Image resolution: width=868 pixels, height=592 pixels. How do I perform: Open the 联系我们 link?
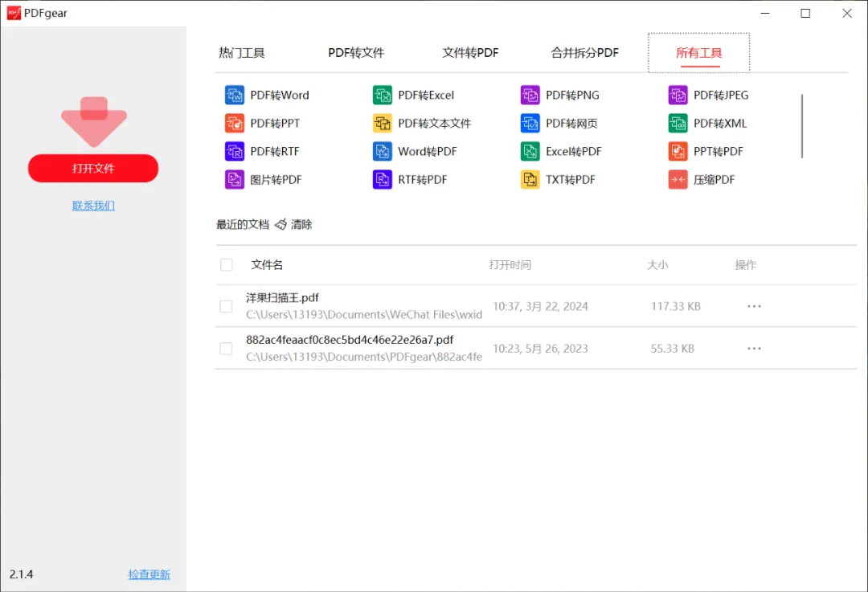point(93,206)
